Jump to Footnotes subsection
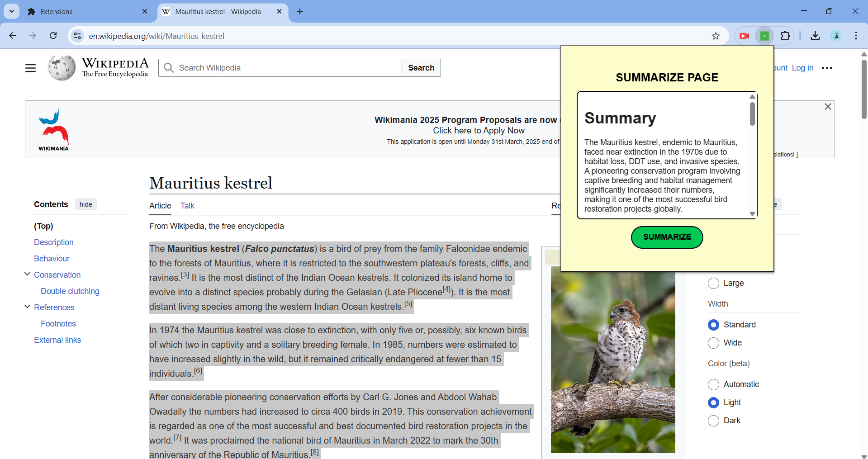 point(58,324)
